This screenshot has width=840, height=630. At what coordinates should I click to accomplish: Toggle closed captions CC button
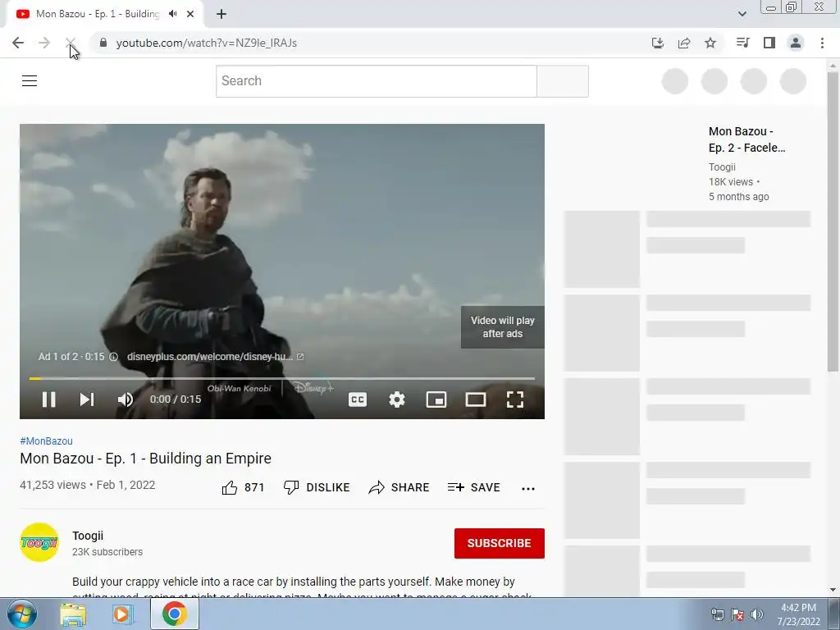pyautogui.click(x=358, y=399)
